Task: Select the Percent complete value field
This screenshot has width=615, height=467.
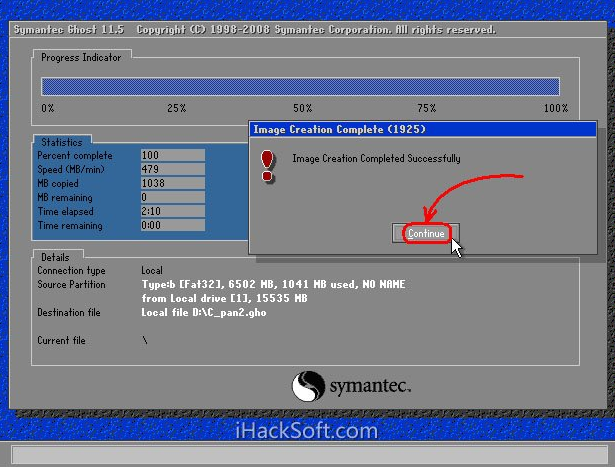Action: 172,156
